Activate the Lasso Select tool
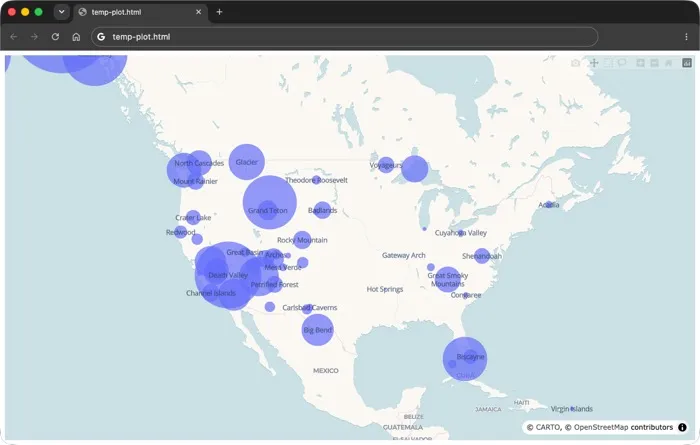This screenshot has width=700, height=445. 622,63
